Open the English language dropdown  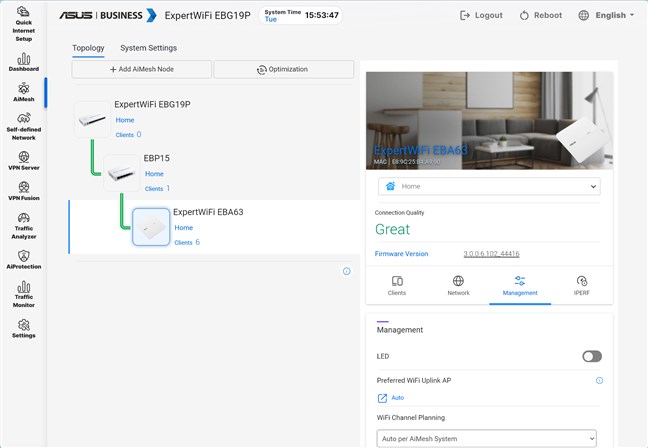606,15
